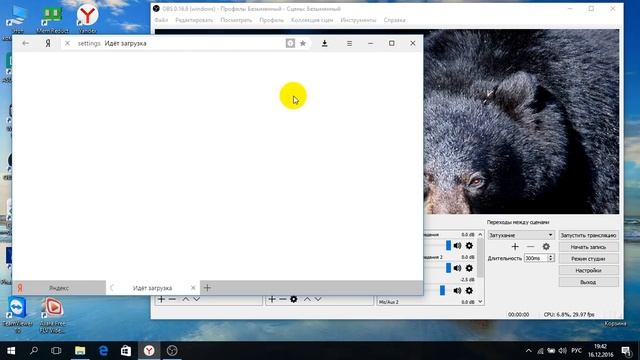
Task: Adjust the first mixer channel volume slider
Action: (x=448, y=245)
